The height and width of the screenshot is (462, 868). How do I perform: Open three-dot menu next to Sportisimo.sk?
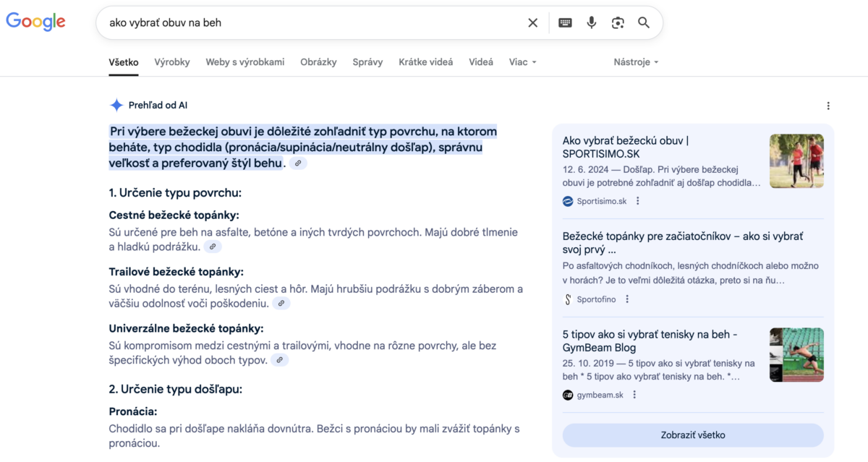pyautogui.click(x=638, y=201)
